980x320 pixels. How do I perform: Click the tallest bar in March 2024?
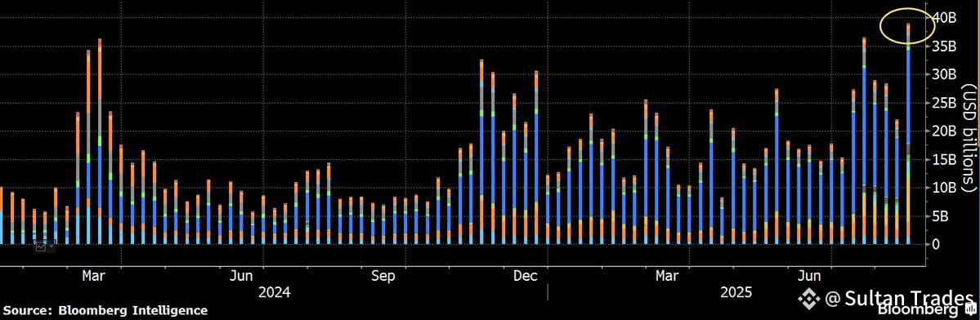[100, 141]
